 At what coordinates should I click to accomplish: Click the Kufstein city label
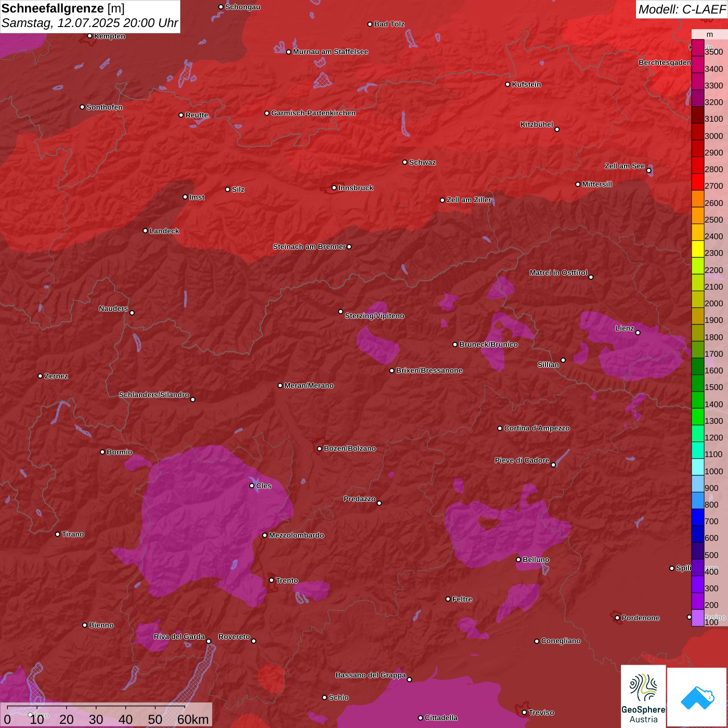pos(526,84)
